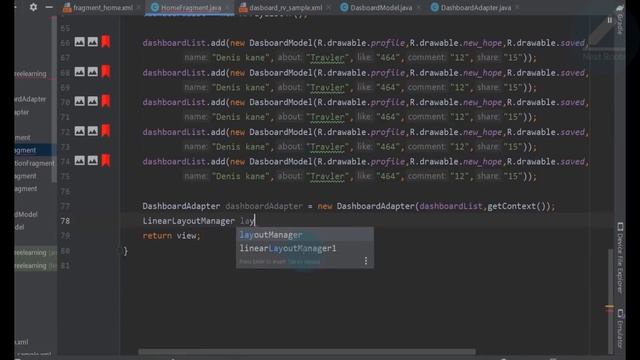Open the Device File Explorer side panel
This screenshot has width=640, height=360.
pos(620,258)
